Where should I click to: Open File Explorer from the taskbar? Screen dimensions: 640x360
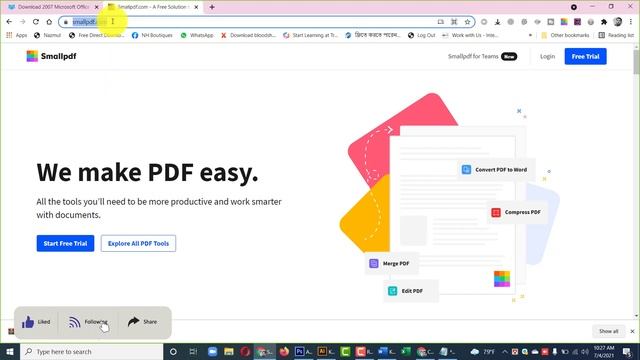(229, 351)
